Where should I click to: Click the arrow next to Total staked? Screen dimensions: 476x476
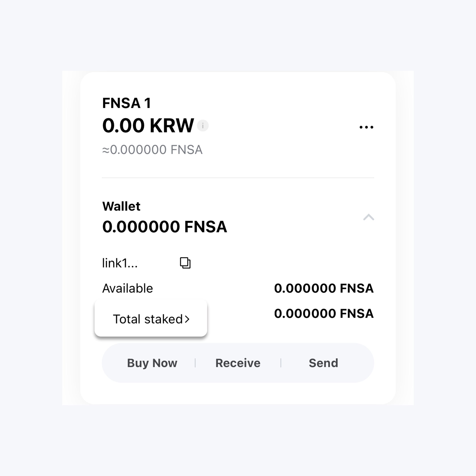187,319
